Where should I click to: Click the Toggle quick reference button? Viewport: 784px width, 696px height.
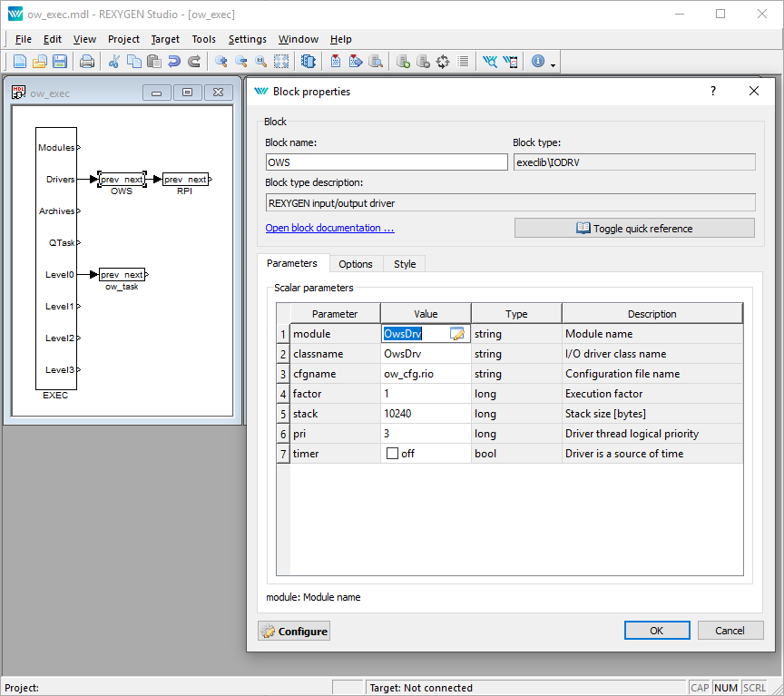point(634,228)
